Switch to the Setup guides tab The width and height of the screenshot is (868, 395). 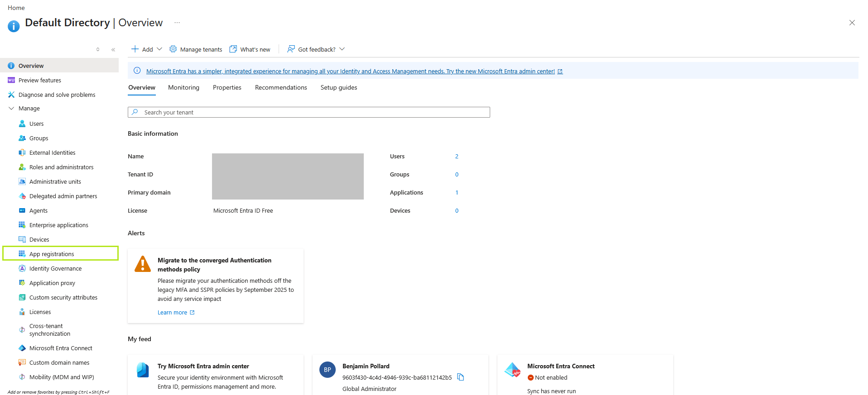point(339,87)
